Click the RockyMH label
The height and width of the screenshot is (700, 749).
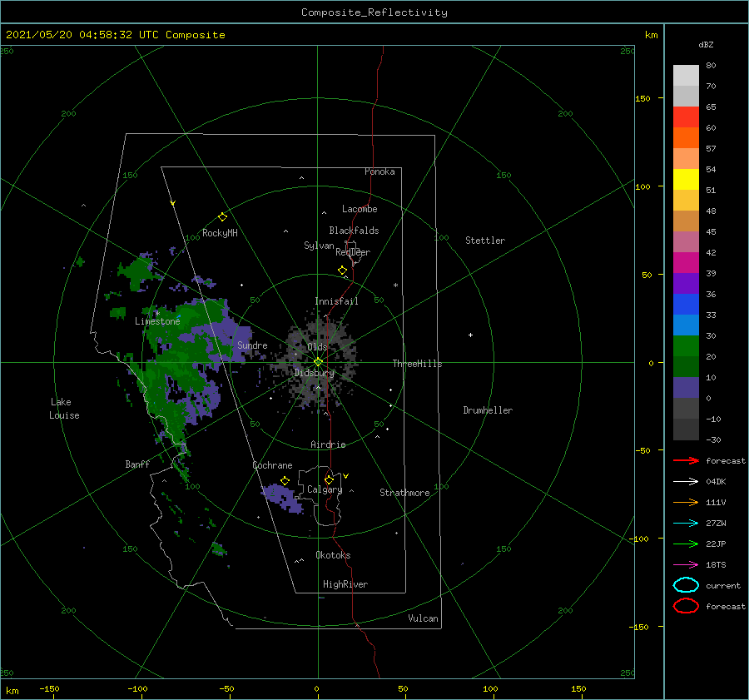point(220,233)
